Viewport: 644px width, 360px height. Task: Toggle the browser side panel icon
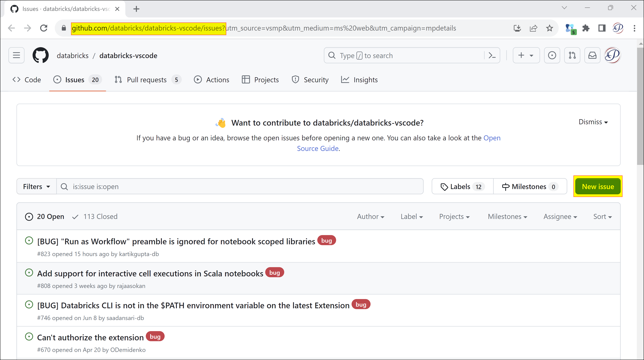pyautogui.click(x=602, y=28)
